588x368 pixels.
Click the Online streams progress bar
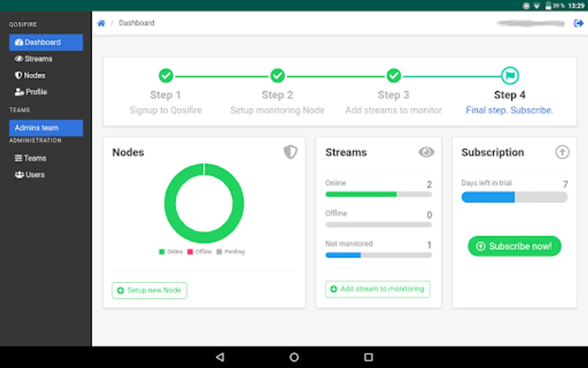[379, 194]
